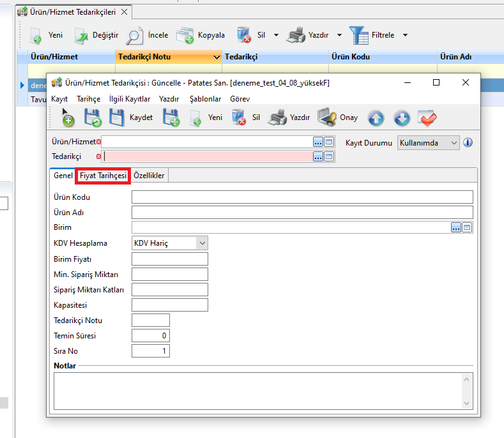Go to next record with down arrow

(401, 118)
